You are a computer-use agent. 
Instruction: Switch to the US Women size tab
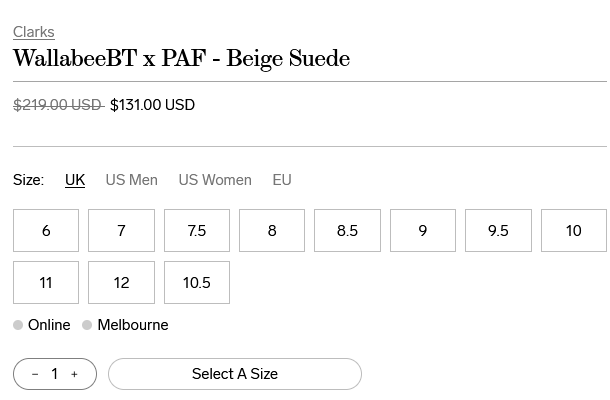215,180
